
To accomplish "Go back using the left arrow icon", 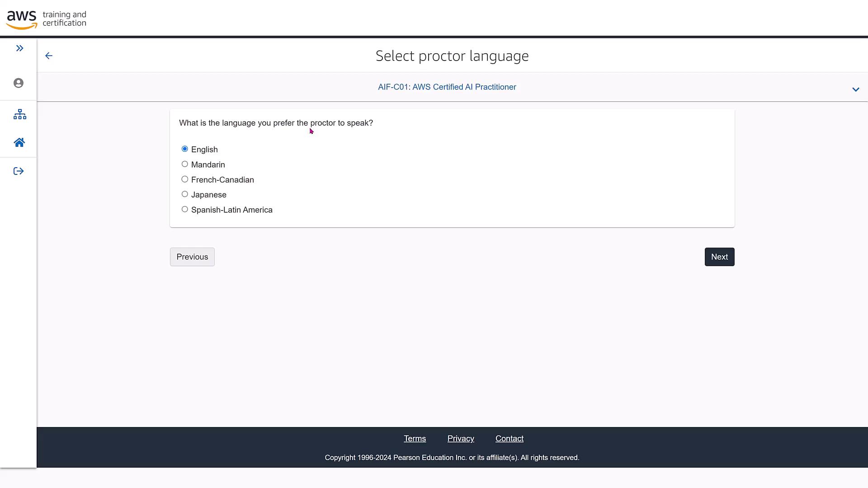I will [x=49, y=56].
